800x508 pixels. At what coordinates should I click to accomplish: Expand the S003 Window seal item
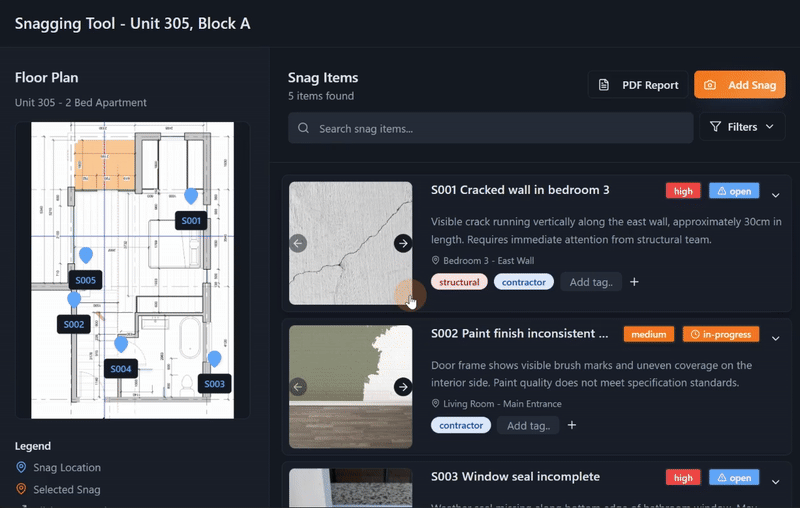pos(776,482)
